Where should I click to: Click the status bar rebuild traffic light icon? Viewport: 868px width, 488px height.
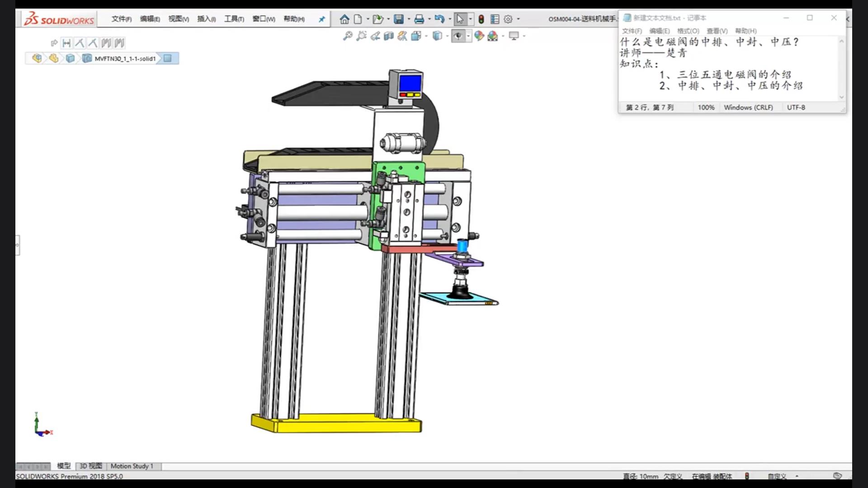click(747, 476)
